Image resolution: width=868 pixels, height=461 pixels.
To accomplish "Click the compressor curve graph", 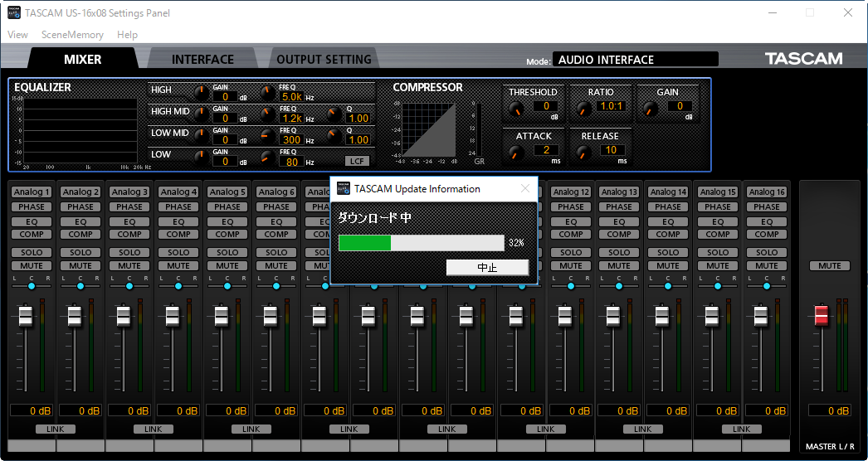I will click(x=429, y=130).
